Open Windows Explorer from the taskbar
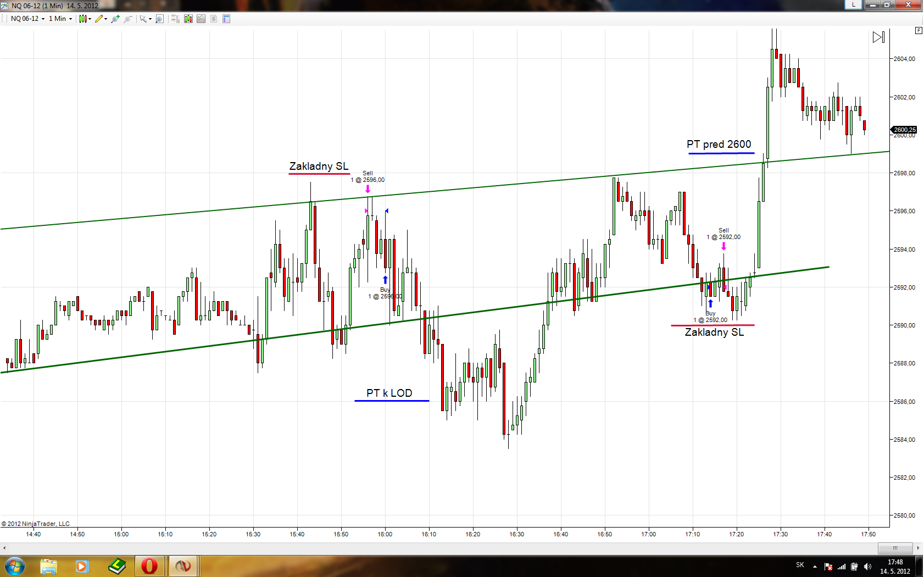The width and height of the screenshot is (924, 577). (48, 566)
